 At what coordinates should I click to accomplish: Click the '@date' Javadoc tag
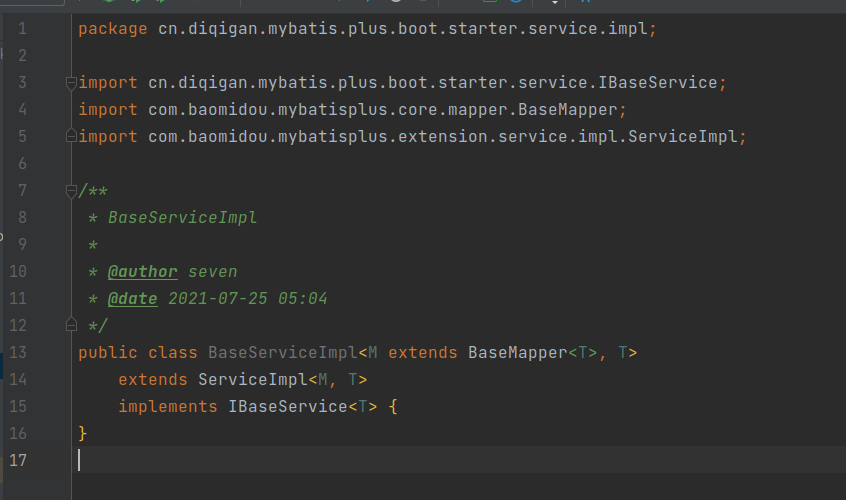pyautogui.click(x=133, y=298)
